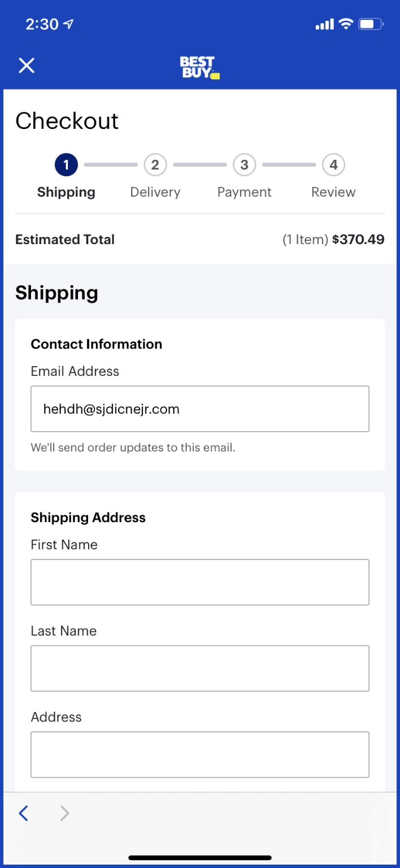Tap the battery status icon
Screen dimensions: 400x868
[371, 24]
